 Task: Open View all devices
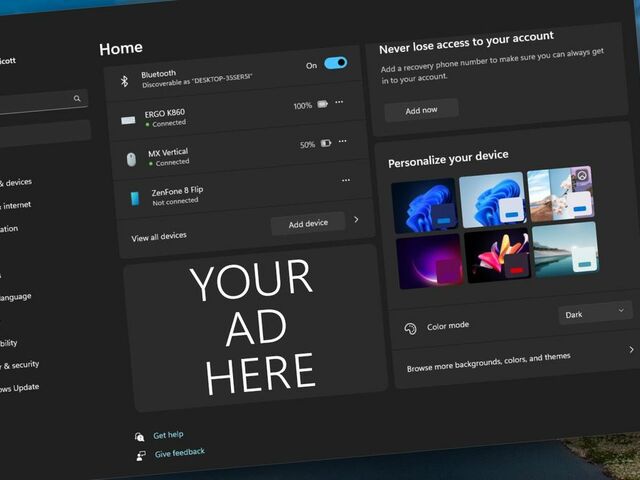tap(159, 237)
